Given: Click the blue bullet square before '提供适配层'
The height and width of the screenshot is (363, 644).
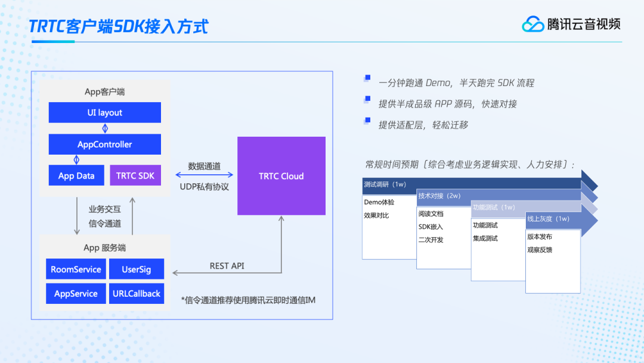Looking at the screenshot, I should coord(367,120).
